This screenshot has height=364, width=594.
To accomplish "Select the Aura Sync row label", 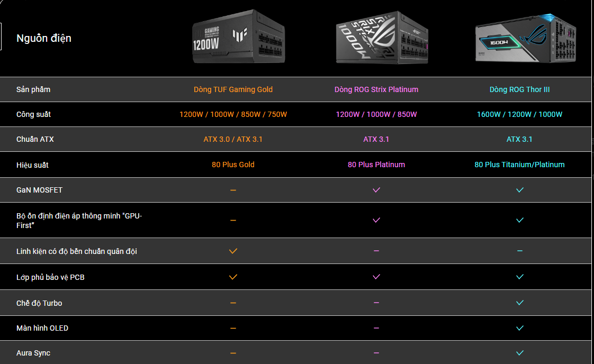I will click(x=33, y=353).
